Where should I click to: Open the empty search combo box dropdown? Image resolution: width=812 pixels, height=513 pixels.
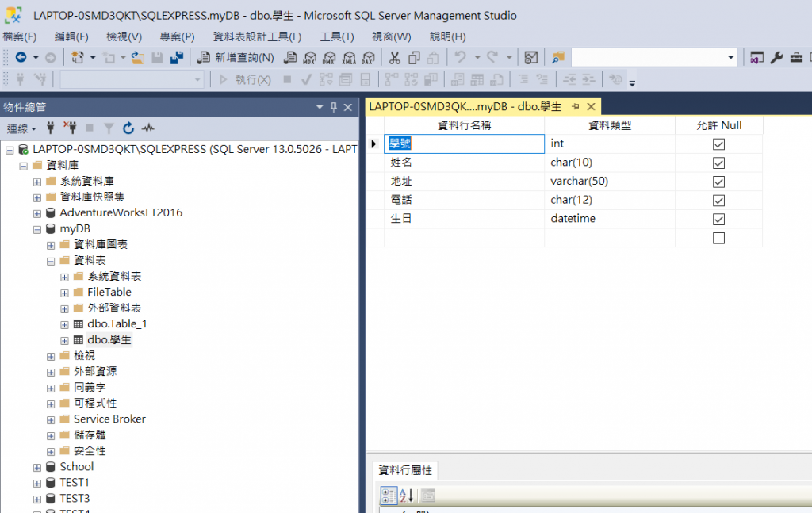pyautogui.click(x=730, y=57)
